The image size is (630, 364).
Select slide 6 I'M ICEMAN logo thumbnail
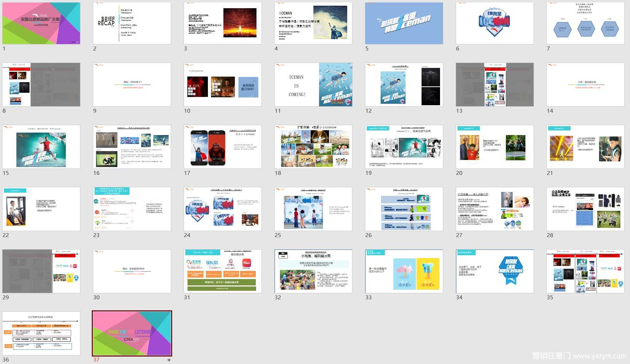(495, 23)
